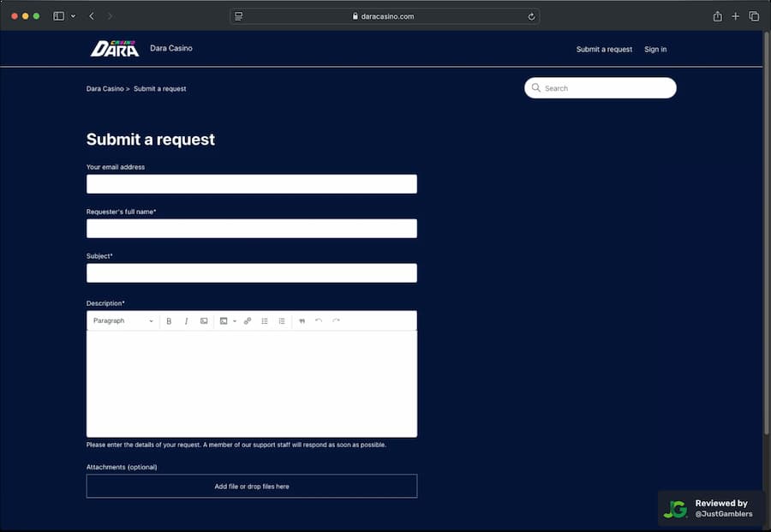771x532 pixels.
Task: Insert a link using the link icon
Action: (x=247, y=320)
